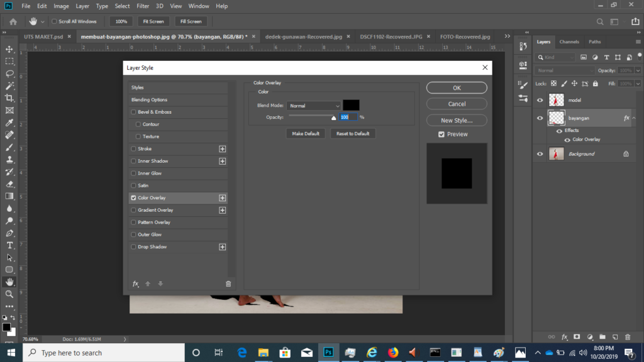Open the layer blend mode Normal dropdown

tap(565, 70)
